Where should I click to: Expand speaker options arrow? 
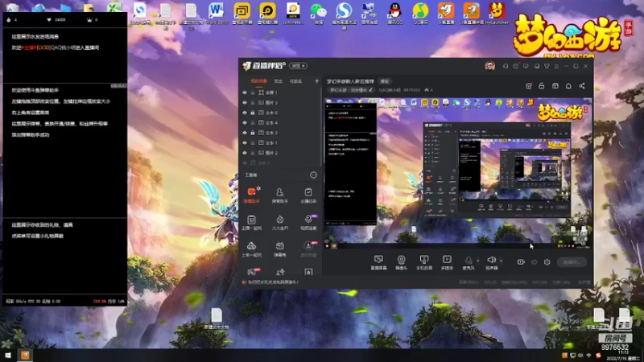(x=501, y=260)
